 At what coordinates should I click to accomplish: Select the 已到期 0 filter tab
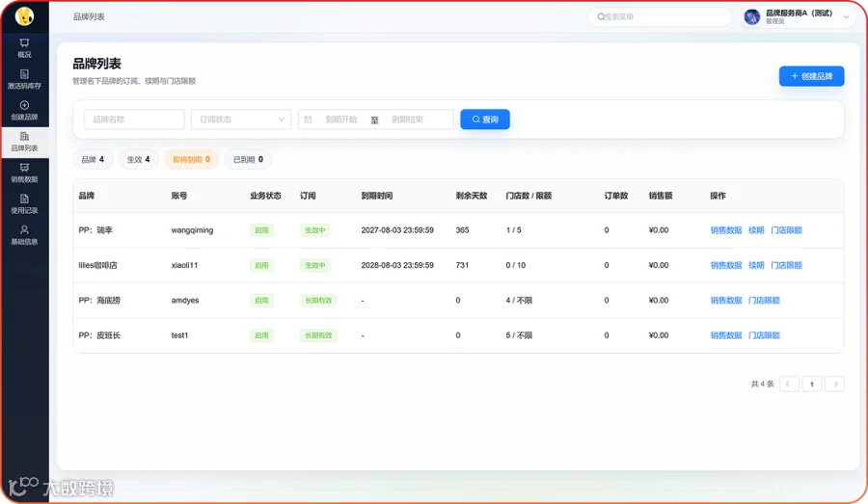point(248,159)
